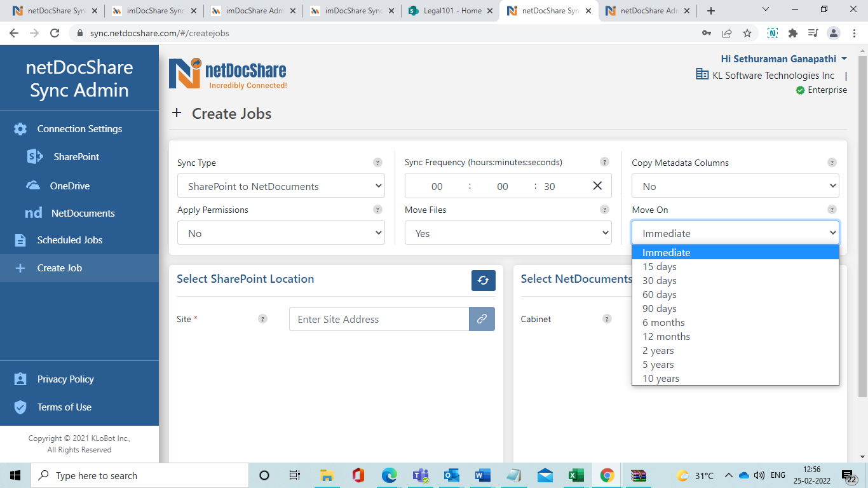
Task: Open the Sync Type dropdown
Action: pos(281,186)
